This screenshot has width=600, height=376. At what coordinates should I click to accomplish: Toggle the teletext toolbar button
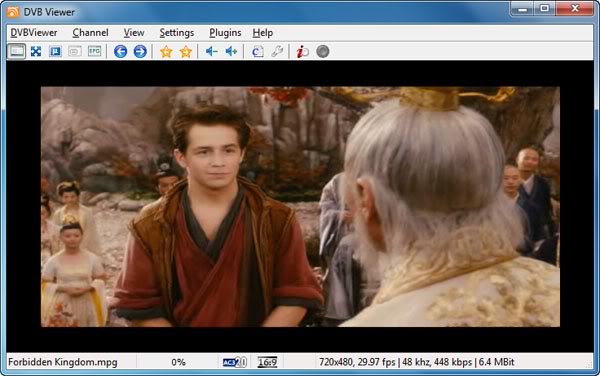point(55,51)
